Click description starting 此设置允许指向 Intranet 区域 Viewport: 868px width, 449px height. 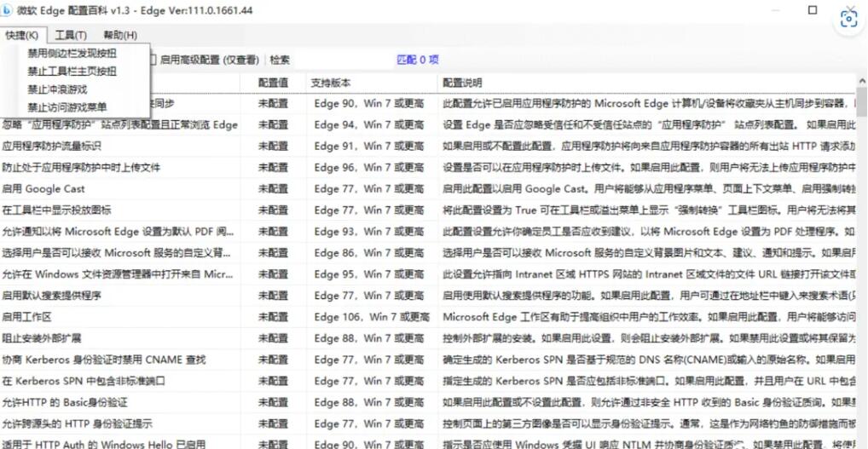[x=650, y=274]
